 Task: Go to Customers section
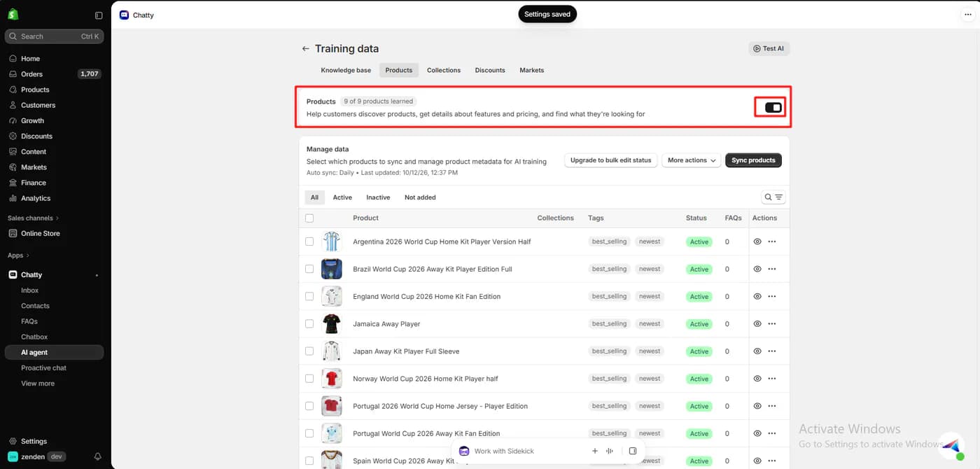click(38, 105)
